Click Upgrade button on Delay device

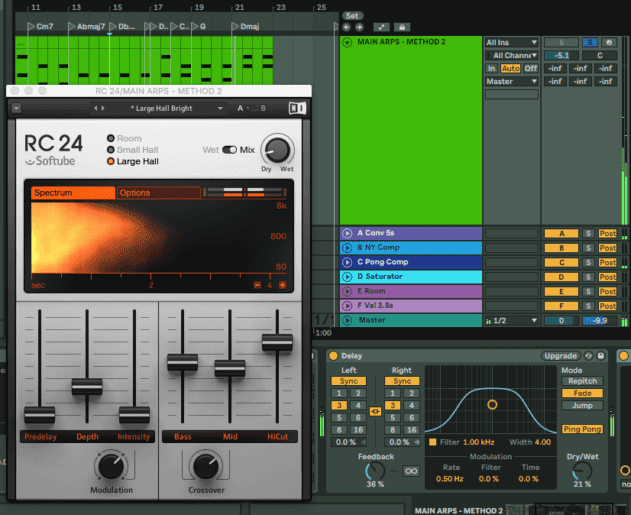tap(560, 356)
